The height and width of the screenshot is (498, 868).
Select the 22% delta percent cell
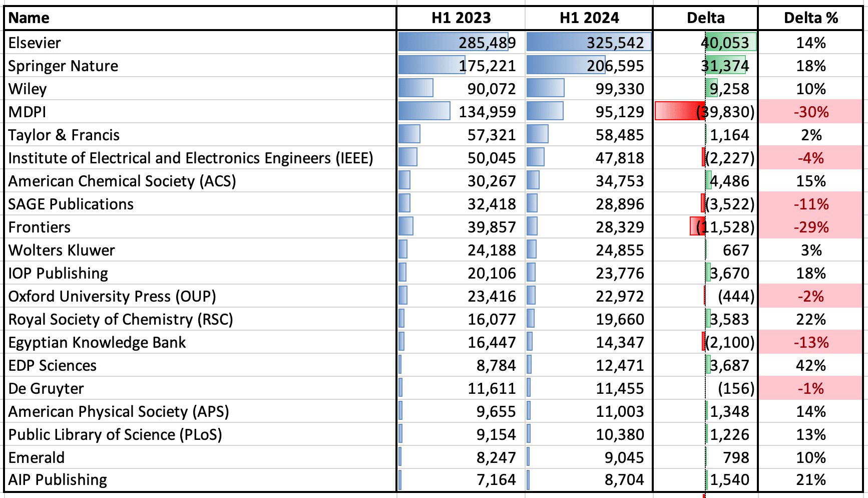tap(811, 319)
